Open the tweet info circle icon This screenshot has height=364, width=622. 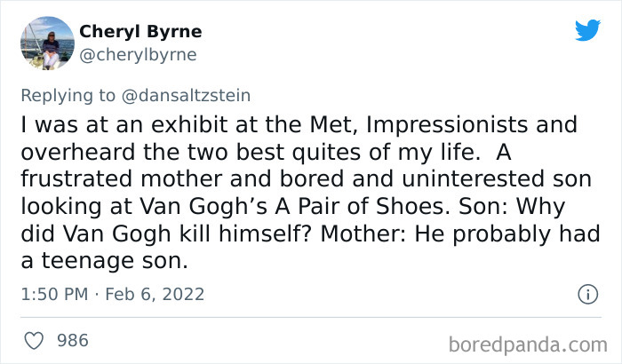click(586, 293)
